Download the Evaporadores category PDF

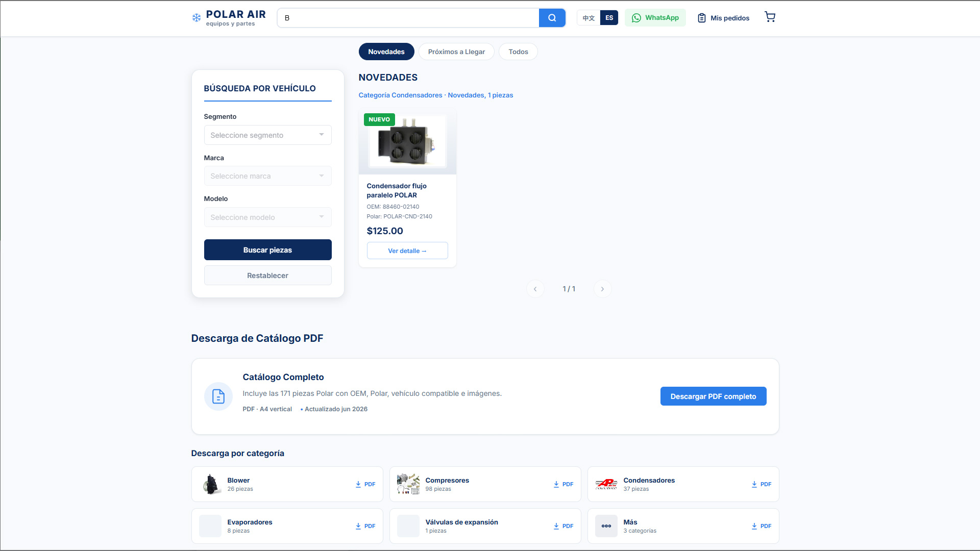click(x=365, y=526)
